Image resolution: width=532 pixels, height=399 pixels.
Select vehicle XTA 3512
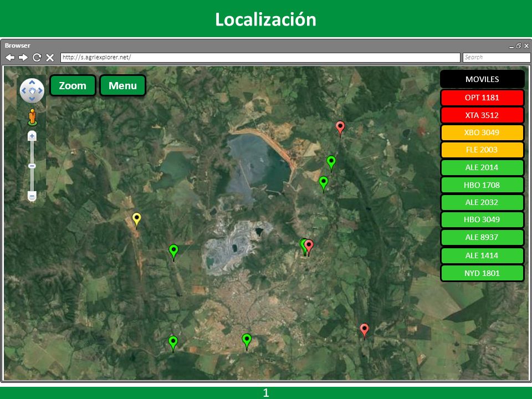click(x=482, y=115)
